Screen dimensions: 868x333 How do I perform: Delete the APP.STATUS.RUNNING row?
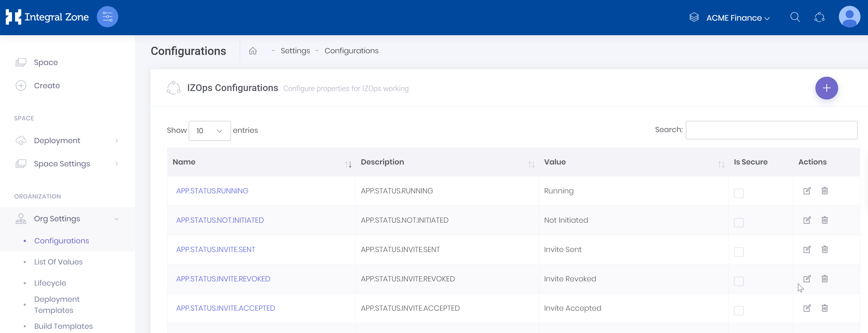825,191
